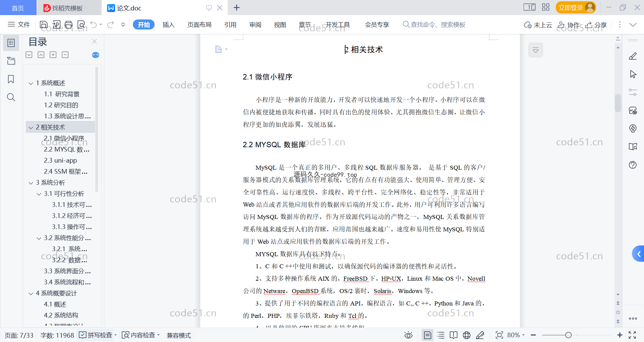Open the 视图 ribbon tab

(x=280, y=24)
